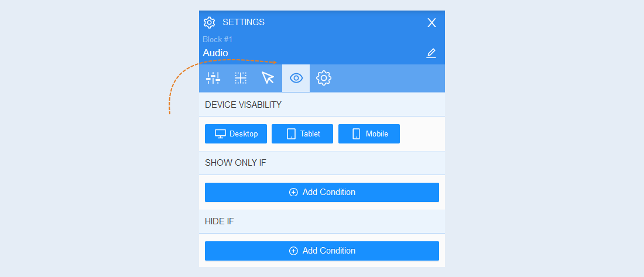Click the monitor icon on the Desktop button

[x=221, y=134]
